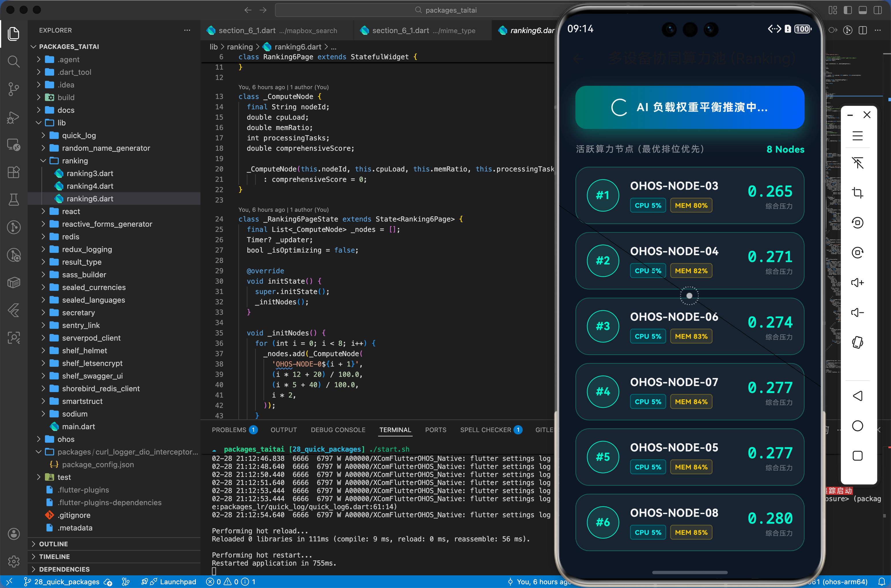Expand the OUTLINE section
Viewport: 891px width, 588px height.
point(53,544)
